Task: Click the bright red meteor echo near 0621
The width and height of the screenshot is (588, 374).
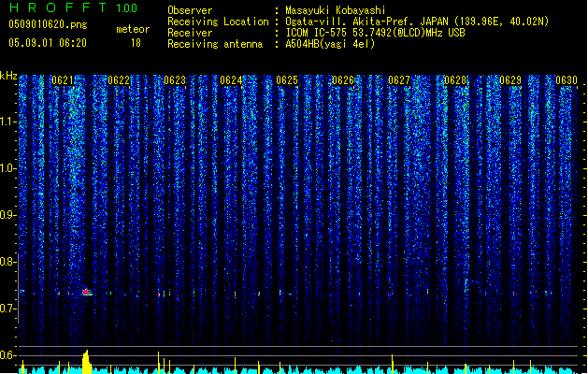Action: click(86, 292)
